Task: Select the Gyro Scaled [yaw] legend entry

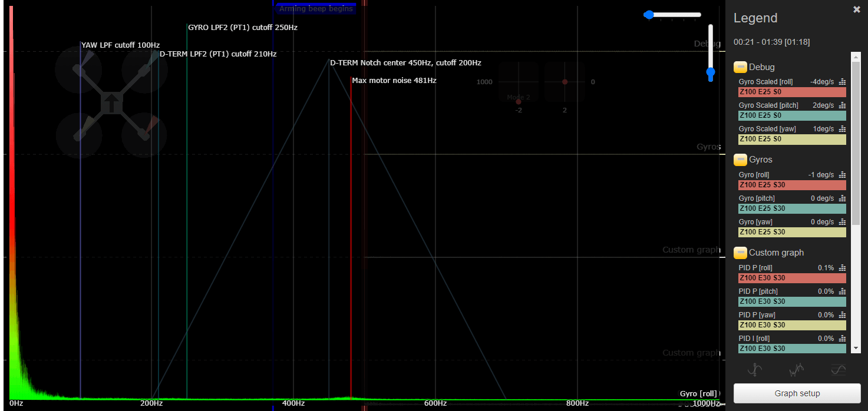Action: [x=767, y=129]
